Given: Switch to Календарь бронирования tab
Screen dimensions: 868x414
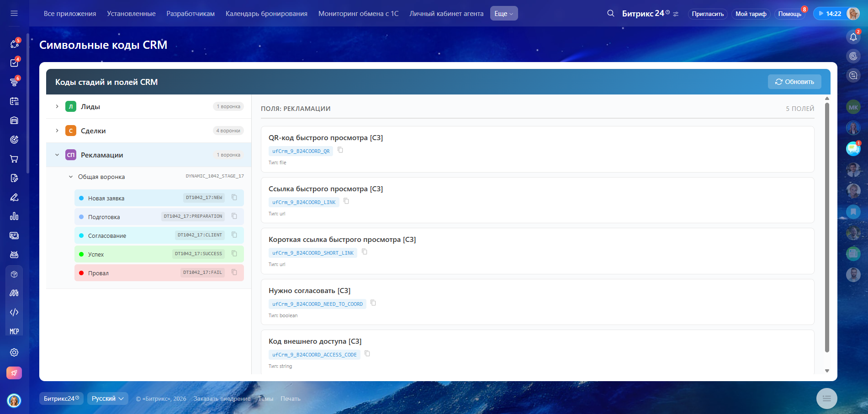Looking at the screenshot, I should (266, 14).
